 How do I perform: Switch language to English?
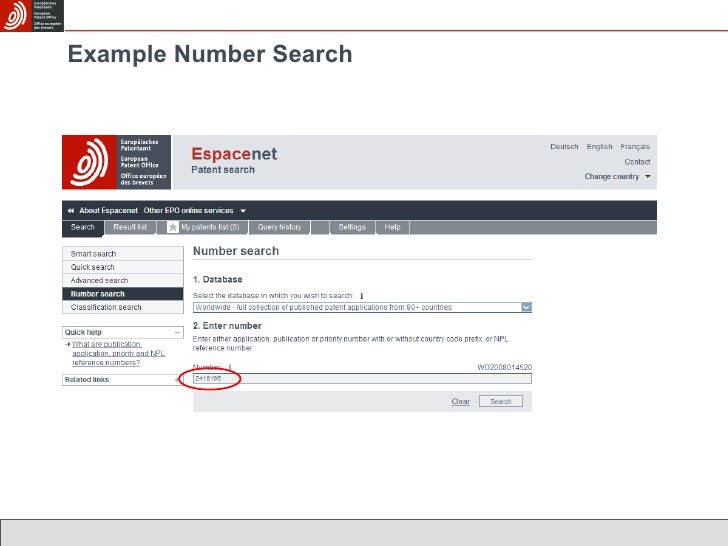tap(599, 146)
